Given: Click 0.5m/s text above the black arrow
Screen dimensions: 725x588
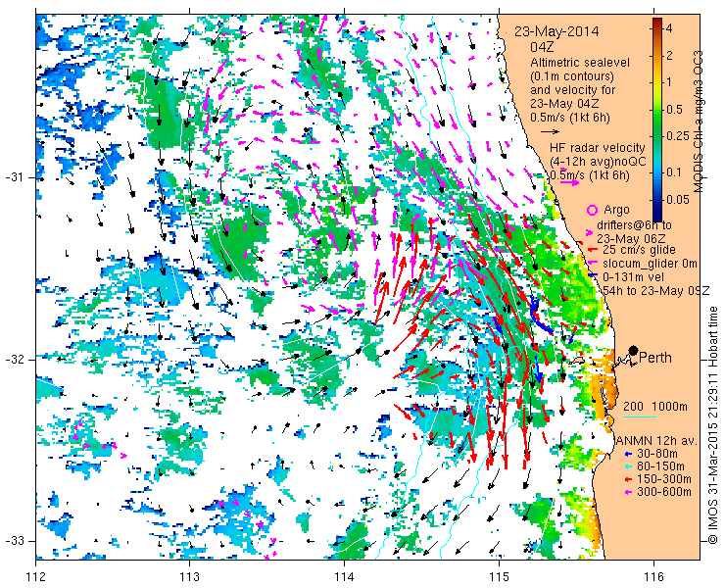Looking at the screenshot, I should 570,118.
